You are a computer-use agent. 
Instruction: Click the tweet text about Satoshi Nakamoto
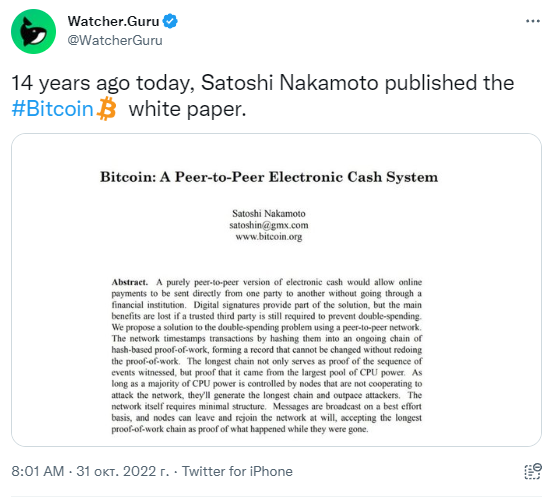pyautogui.click(x=262, y=96)
